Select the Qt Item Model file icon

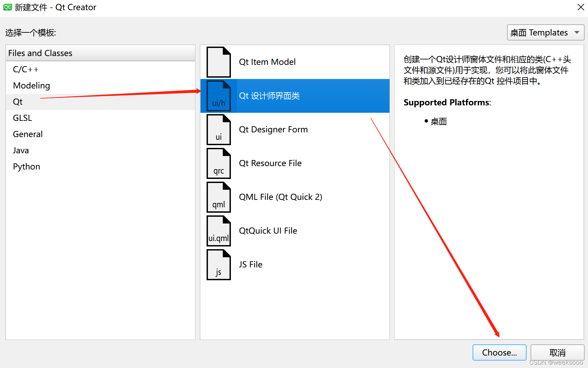[x=219, y=62]
